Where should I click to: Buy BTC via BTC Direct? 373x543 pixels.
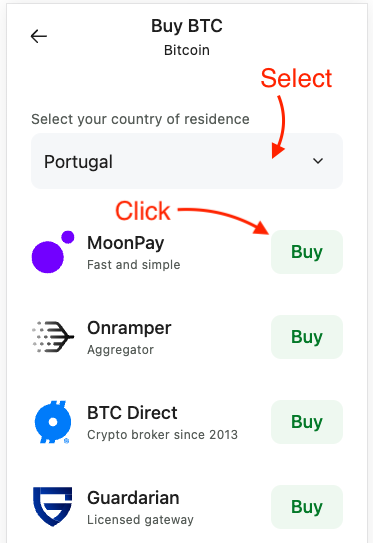tap(307, 422)
